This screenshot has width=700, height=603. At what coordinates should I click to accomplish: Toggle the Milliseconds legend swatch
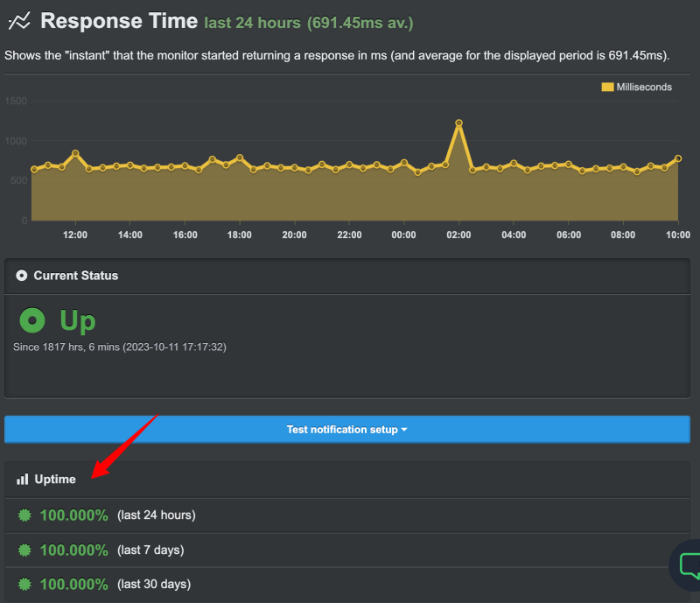[x=607, y=88]
